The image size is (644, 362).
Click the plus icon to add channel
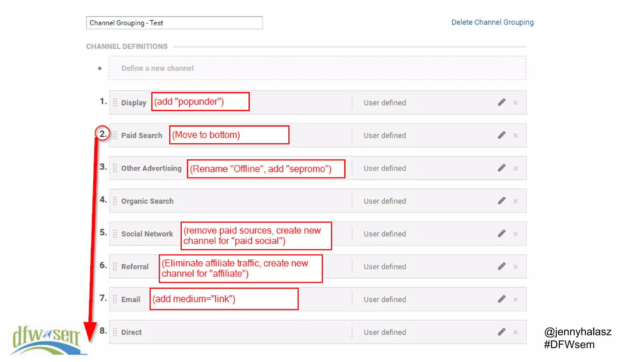(x=100, y=68)
